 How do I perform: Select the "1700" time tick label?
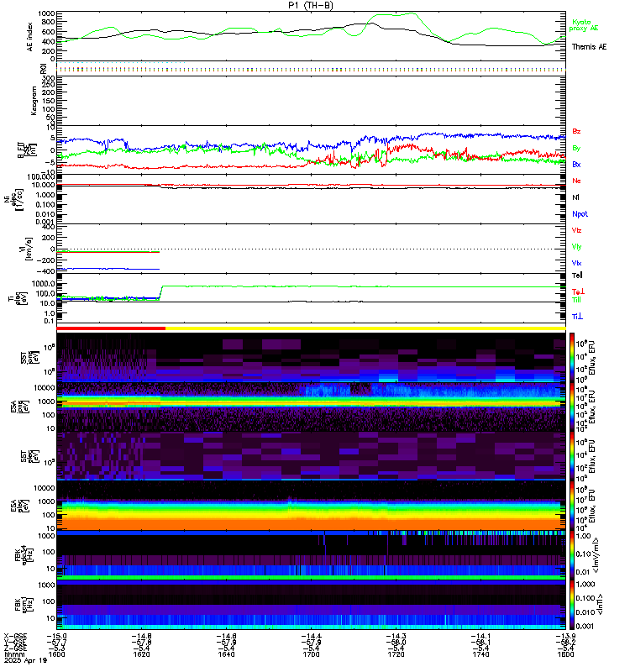point(311,654)
